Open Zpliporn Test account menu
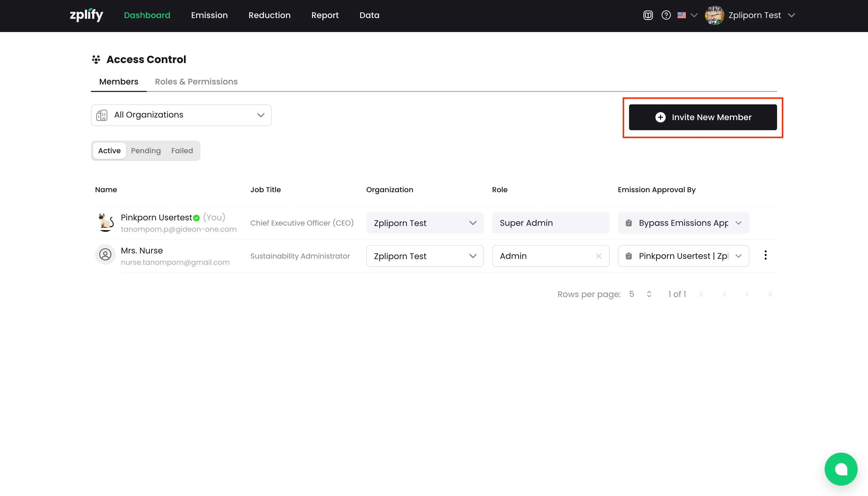The height and width of the screenshot is (496, 868). (755, 15)
